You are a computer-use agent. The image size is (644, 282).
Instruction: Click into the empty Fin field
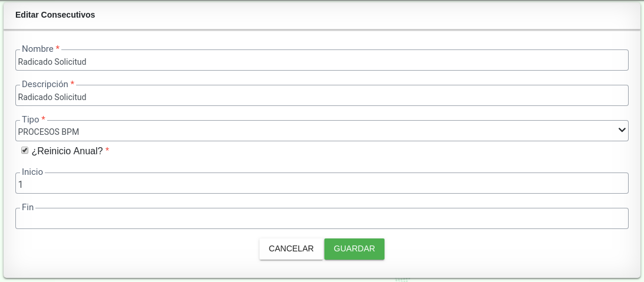(321, 220)
